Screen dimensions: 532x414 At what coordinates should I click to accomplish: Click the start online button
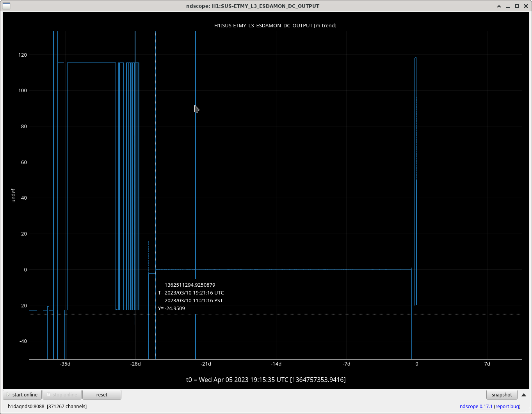pyautogui.click(x=22, y=394)
